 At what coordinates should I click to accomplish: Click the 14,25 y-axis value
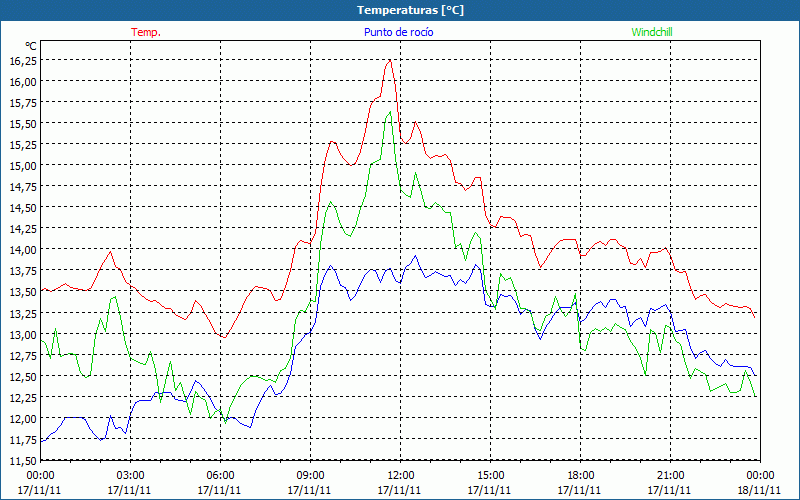pyautogui.click(x=22, y=229)
